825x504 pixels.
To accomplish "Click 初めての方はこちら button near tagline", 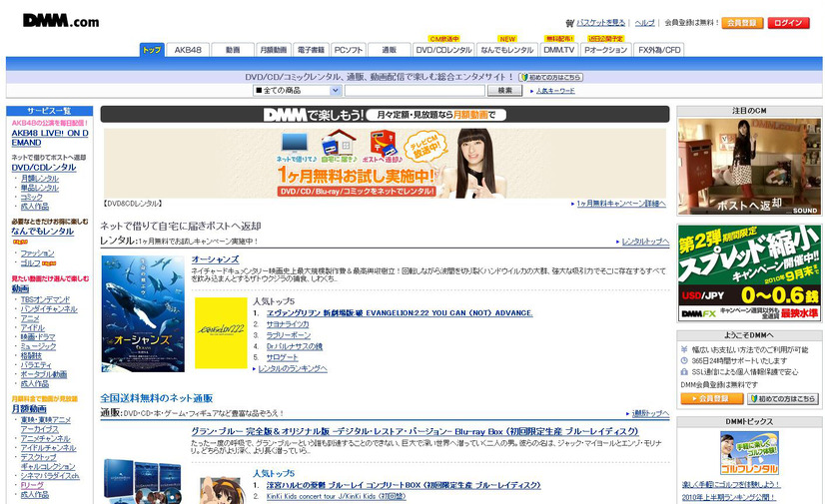I will click(x=551, y=77).
